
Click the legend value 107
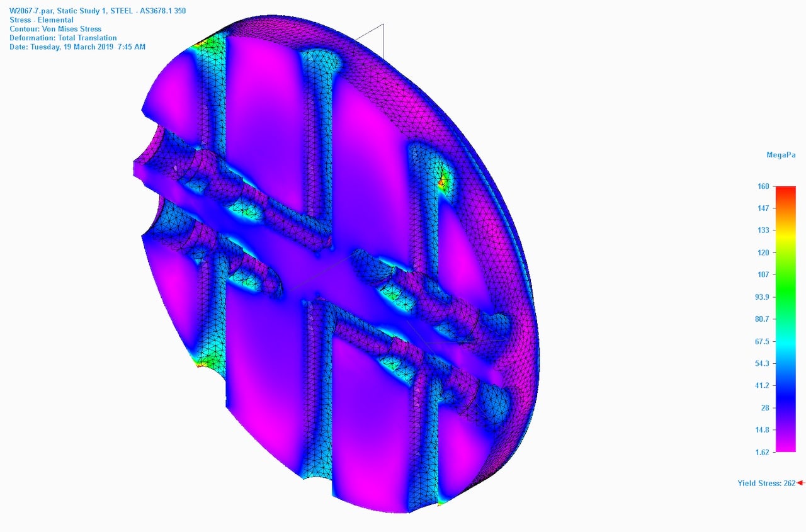[764, 274]
